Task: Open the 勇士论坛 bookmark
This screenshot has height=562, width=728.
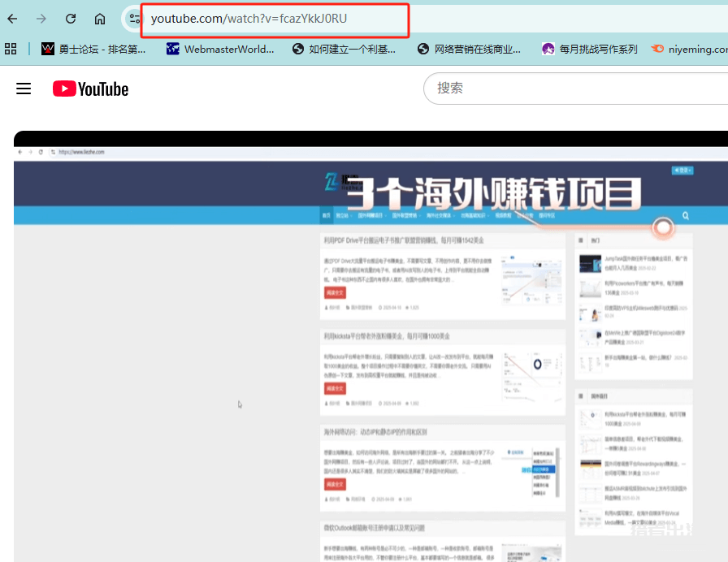Action: pyautogui.click(x=89, y=49)
